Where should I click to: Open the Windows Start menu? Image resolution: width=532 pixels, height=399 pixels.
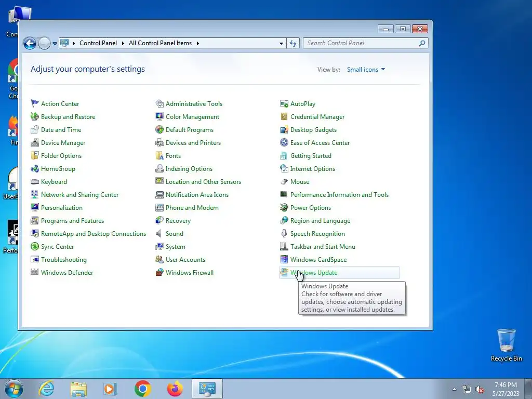pyautogui.click(x=14, y=389)
